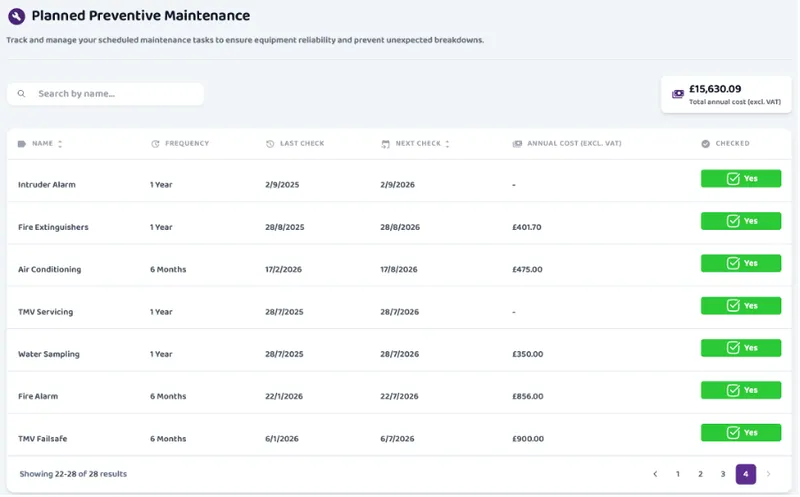Click next check date 6/7/2026

(397, 439)
